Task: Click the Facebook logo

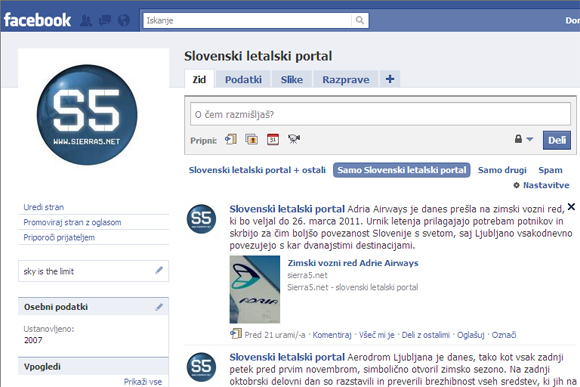Action: pyautogui.click(x=37, y=20)
